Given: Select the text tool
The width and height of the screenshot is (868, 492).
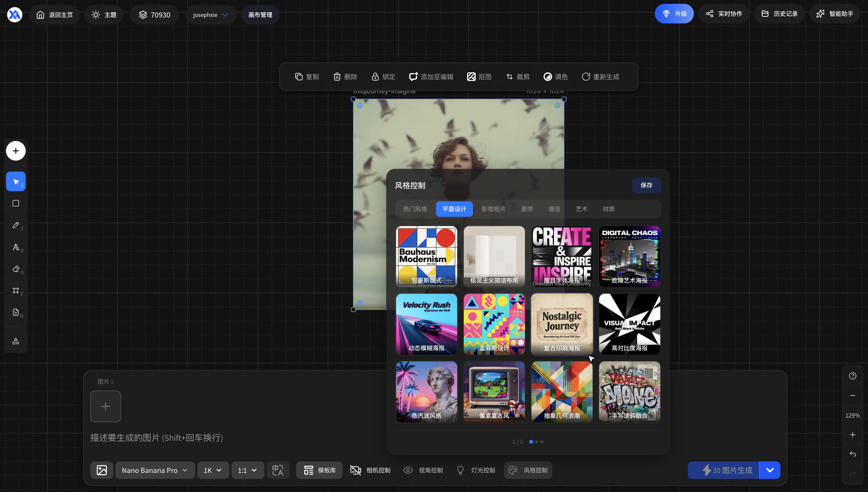Looking at the screenshot, I should (16, 247).
